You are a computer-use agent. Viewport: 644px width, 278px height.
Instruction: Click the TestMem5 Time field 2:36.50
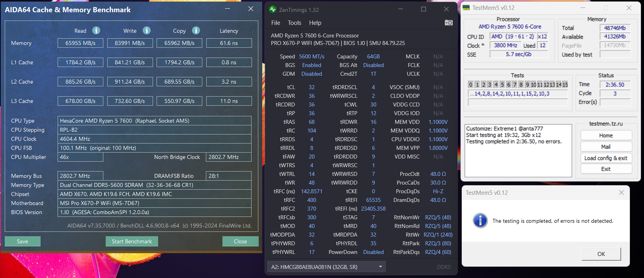615,85
